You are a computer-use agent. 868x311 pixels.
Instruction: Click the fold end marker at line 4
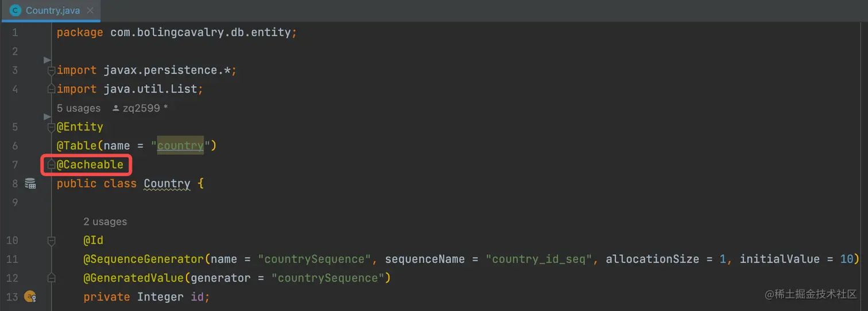click(x=51, y=89)
